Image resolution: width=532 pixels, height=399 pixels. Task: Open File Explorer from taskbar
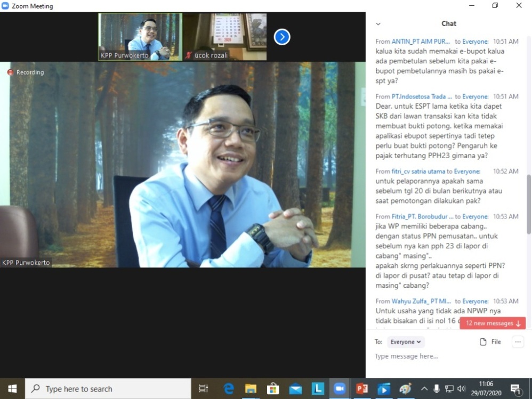tap(251, 389)
